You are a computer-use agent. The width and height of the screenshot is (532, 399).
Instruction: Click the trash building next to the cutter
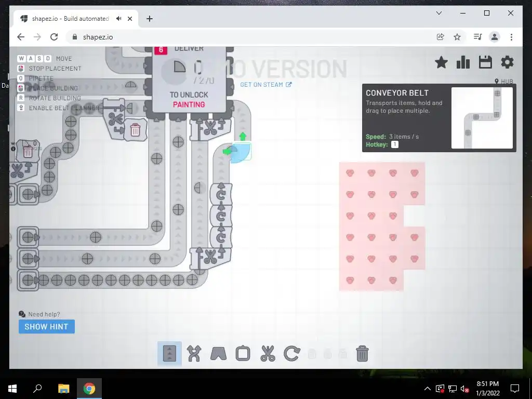(x=135, y=129)
